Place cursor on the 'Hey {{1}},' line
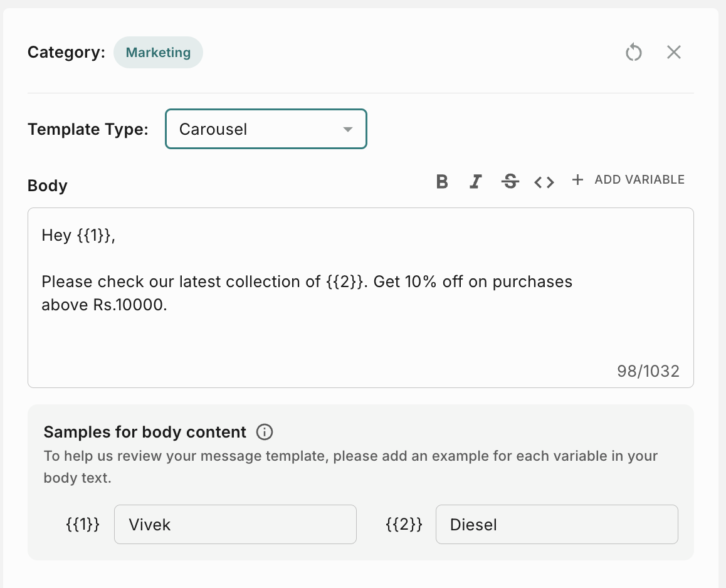 [79, 236]
